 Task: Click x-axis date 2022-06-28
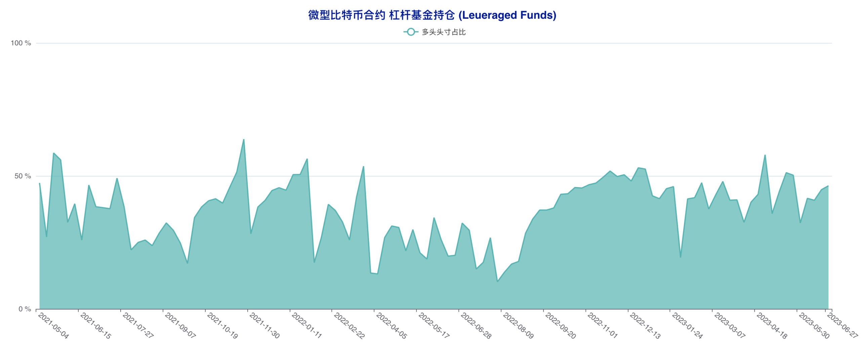pos(476,326)
